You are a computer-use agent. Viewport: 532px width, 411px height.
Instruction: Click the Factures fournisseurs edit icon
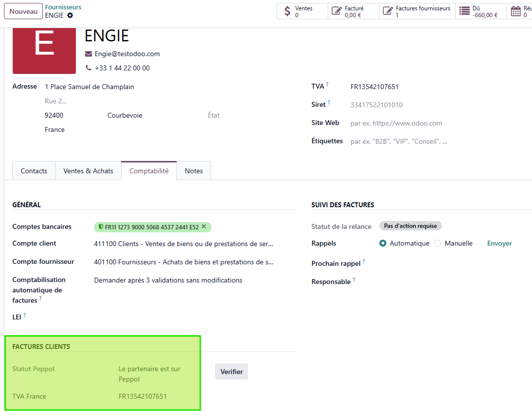click(x=387, y=11)
